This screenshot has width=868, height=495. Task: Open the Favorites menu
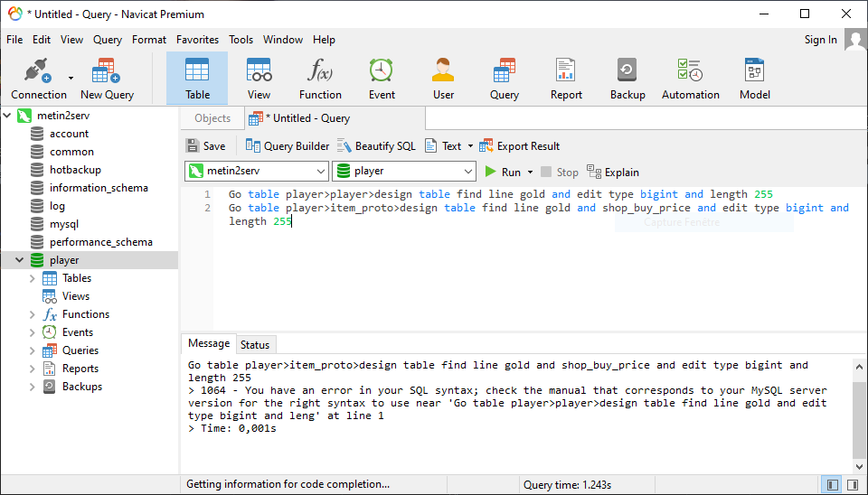198,40
